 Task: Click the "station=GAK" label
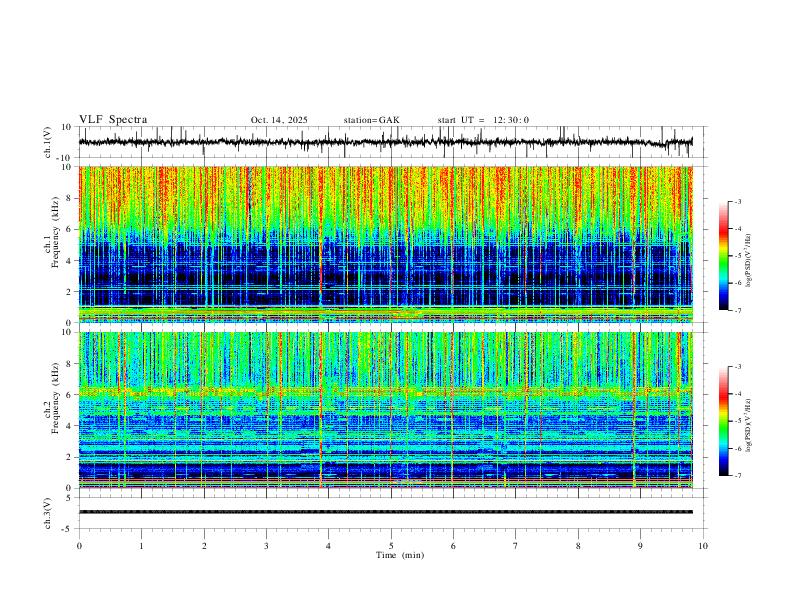371,120
